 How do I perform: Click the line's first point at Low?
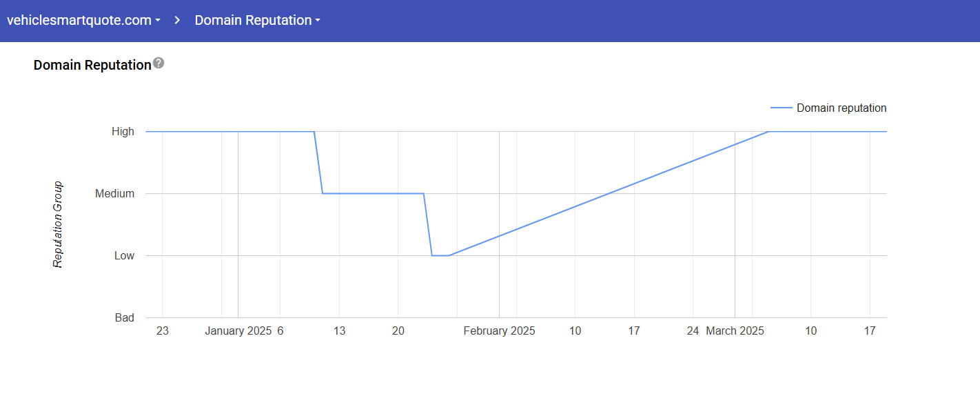coord(432,256)
